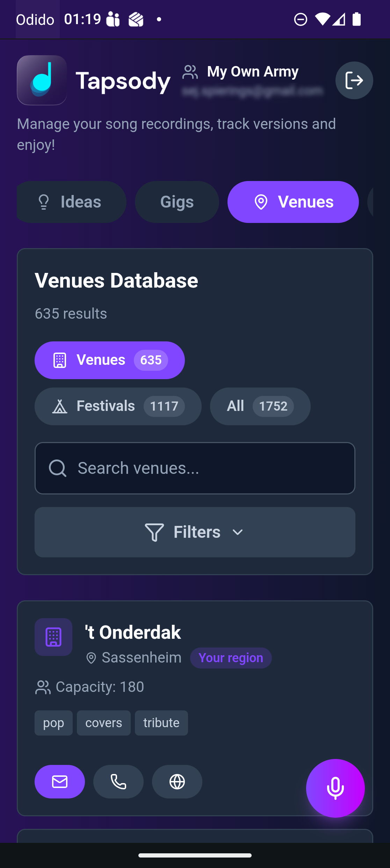Tap the Tapsody app logo

click(x=42, y=80)
